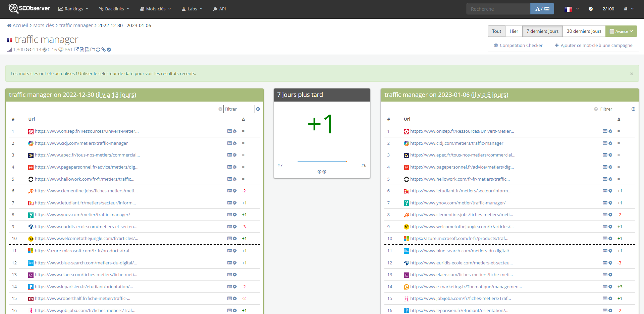This screenshot has height=314, width=644.
Task: Open the SERP preview for onisep.fr result
Action: click(x=229, y=131)
